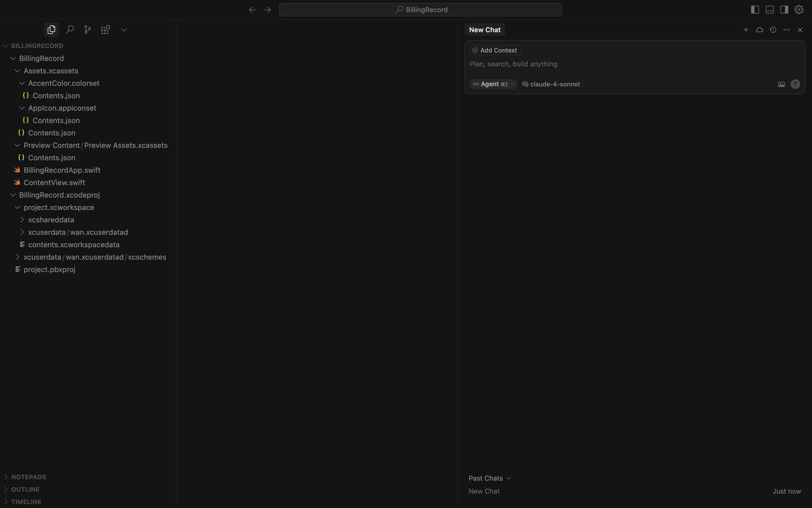Image resolution: width=812 pixels, height=508 pixels.
Task: Close the chat pane
Action: 800,30
